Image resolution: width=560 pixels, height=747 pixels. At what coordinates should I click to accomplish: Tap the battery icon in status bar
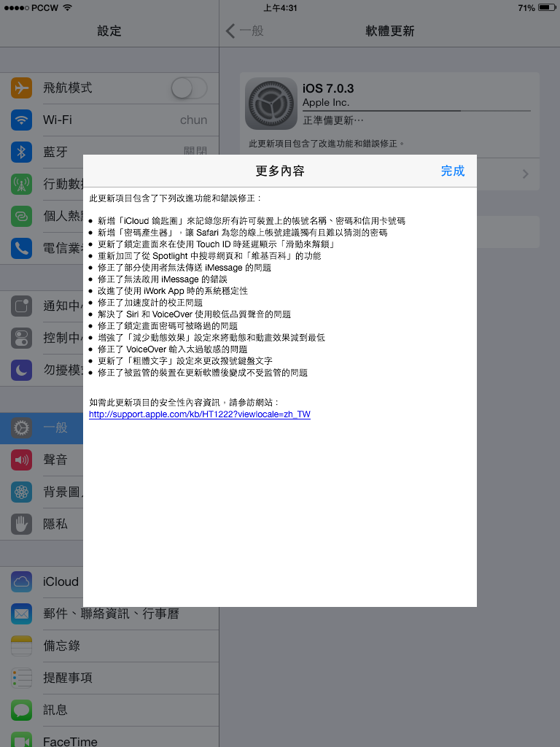point(547,7)
